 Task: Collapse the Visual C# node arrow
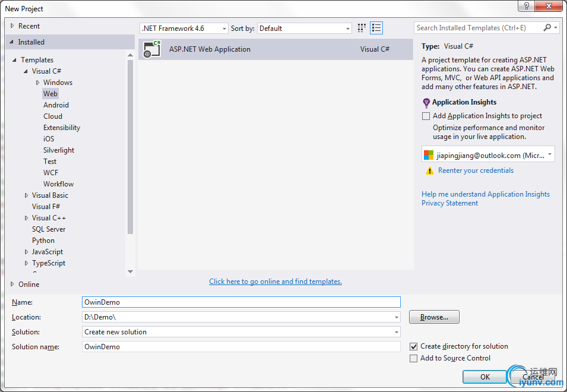(x=26, y=71)
